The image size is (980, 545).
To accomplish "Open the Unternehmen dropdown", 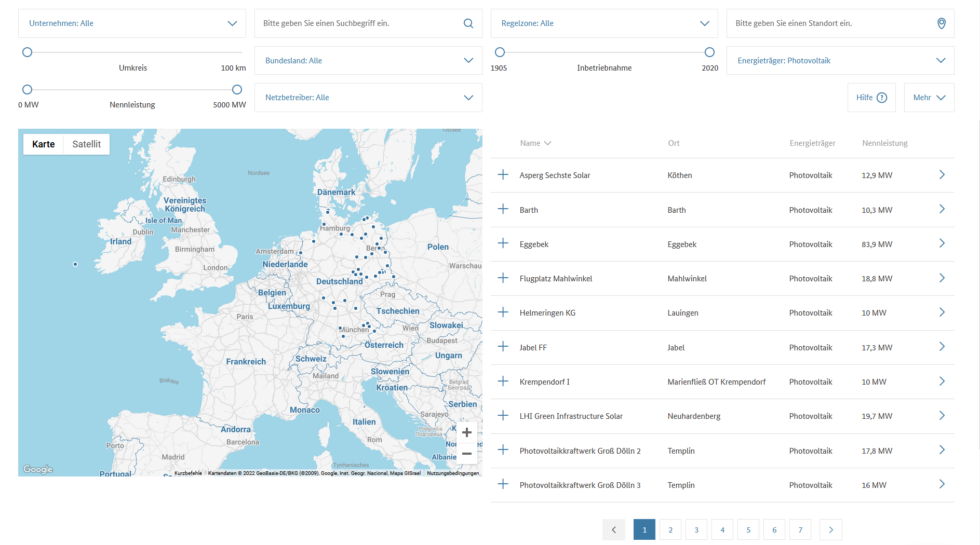I will (132, 23).
